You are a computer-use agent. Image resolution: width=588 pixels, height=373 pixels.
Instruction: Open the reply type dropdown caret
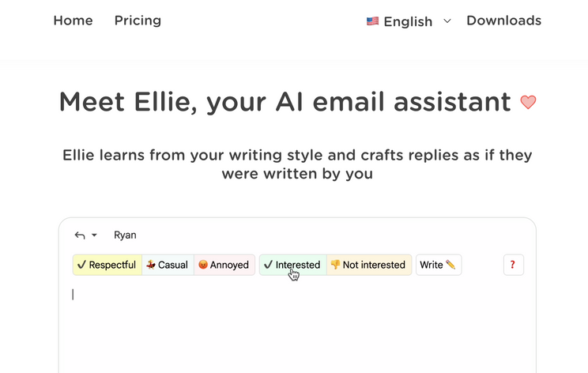coord(94,235)
